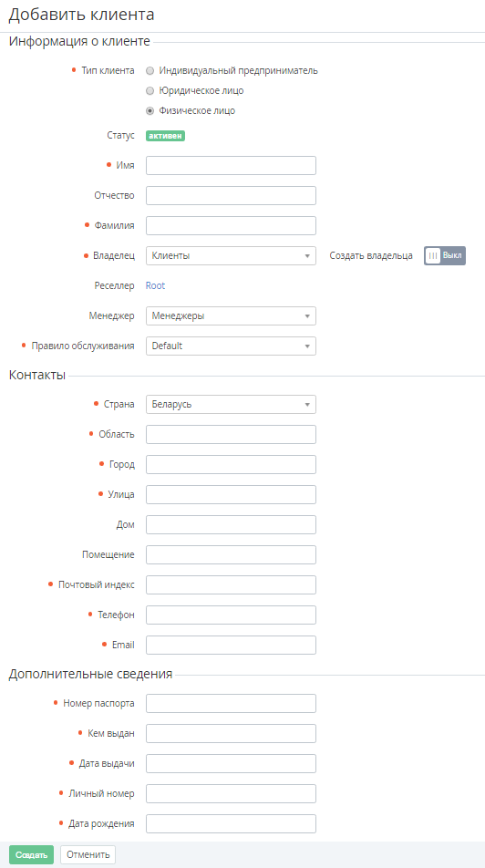The width and height of the screenshot is (485, 868).
Task: Toggle the Создать владельца switch
Action: click(x=445, y=255)
